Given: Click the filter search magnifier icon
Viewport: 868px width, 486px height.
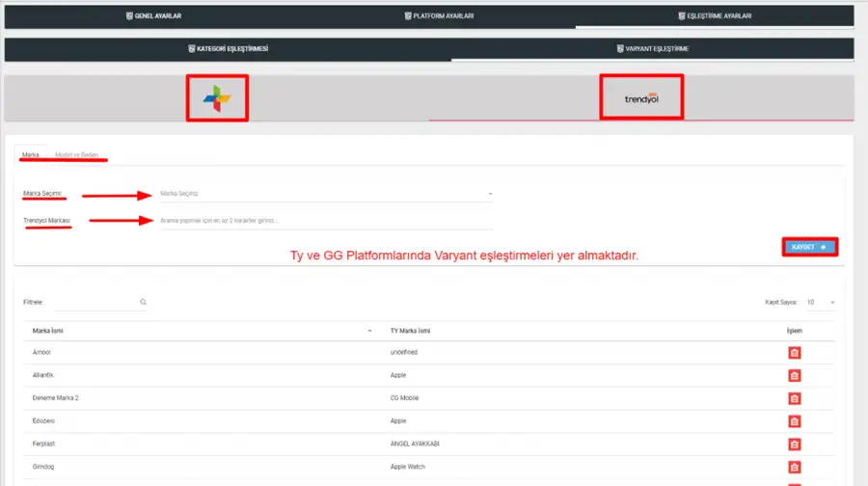Looking at the screenshot, I should click(144, 302).
